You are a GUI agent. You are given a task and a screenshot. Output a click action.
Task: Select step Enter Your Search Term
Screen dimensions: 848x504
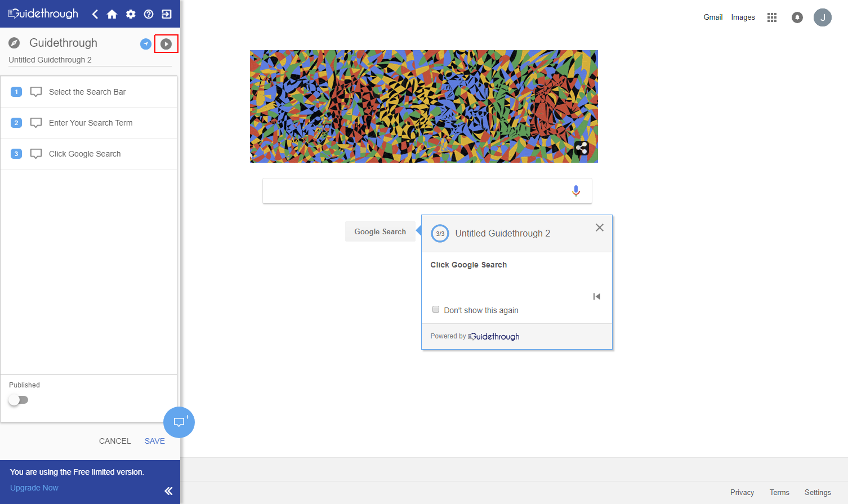pyautogui.click(x=89, y=123)
